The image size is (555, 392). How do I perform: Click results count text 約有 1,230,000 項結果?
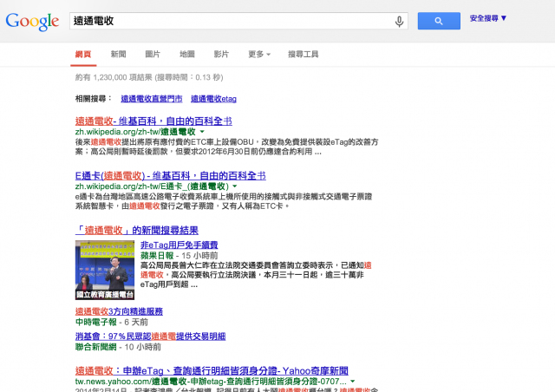(114, 77)
